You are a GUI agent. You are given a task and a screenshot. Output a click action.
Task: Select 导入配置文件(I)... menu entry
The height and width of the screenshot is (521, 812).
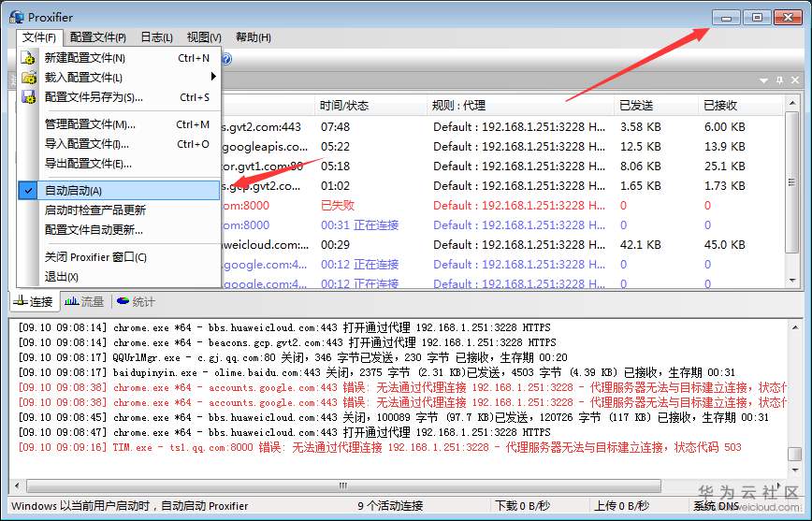pos(119,144)
